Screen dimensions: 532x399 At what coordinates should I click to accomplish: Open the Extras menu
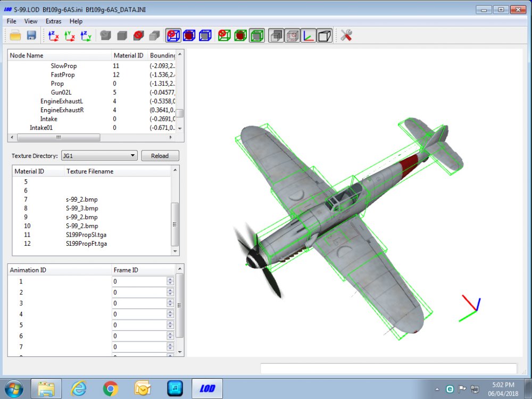pyautogui.click(x=53, y=21)
